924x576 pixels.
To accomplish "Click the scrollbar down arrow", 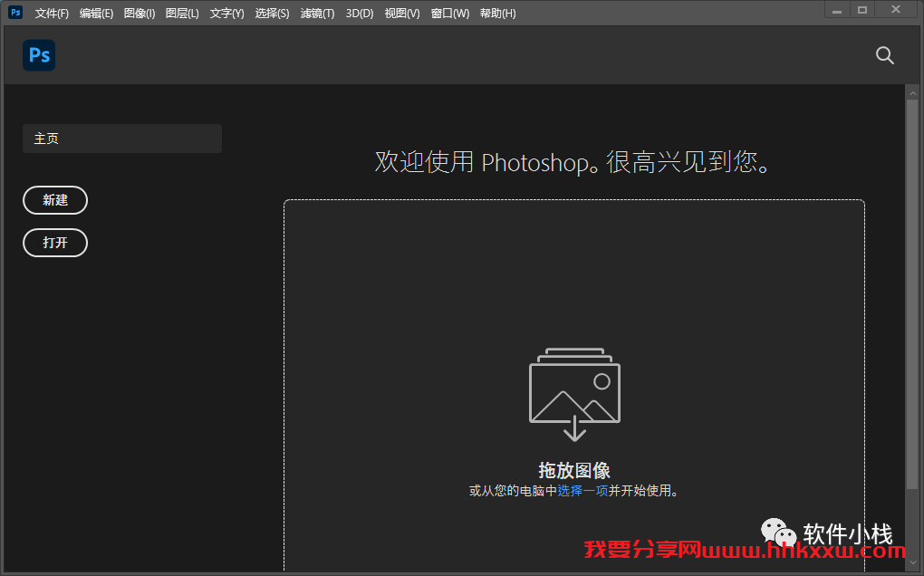I will pos(913,562).
